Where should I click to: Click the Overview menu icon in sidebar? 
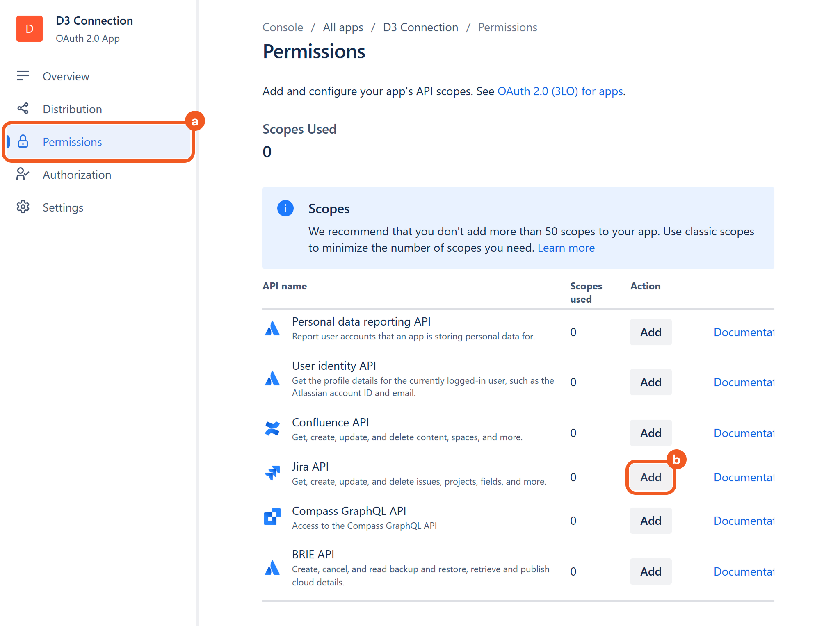tap(23, 76)
